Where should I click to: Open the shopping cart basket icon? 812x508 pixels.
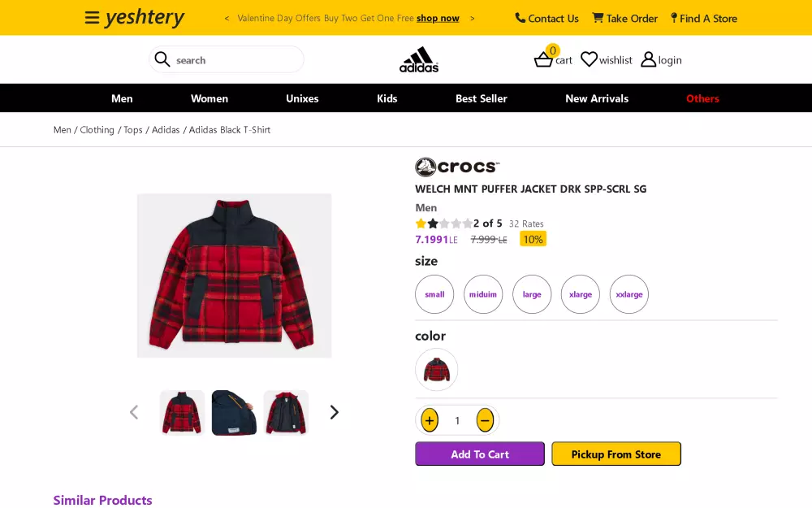[x=543, y=59]
